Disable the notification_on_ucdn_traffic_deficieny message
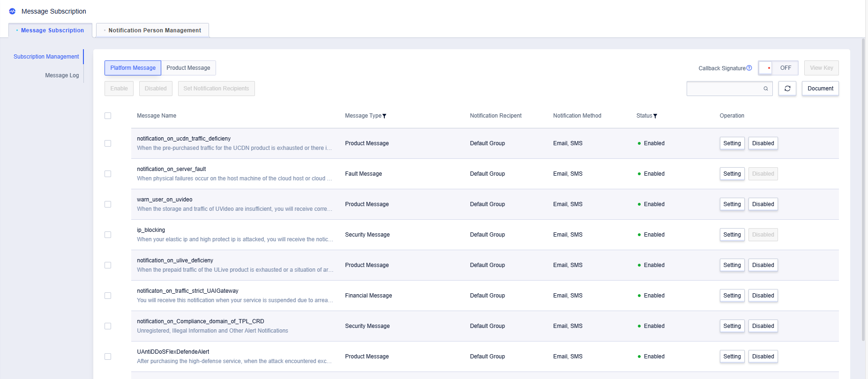The height and width of the screenshot is (379, 868). pos(763,143)
